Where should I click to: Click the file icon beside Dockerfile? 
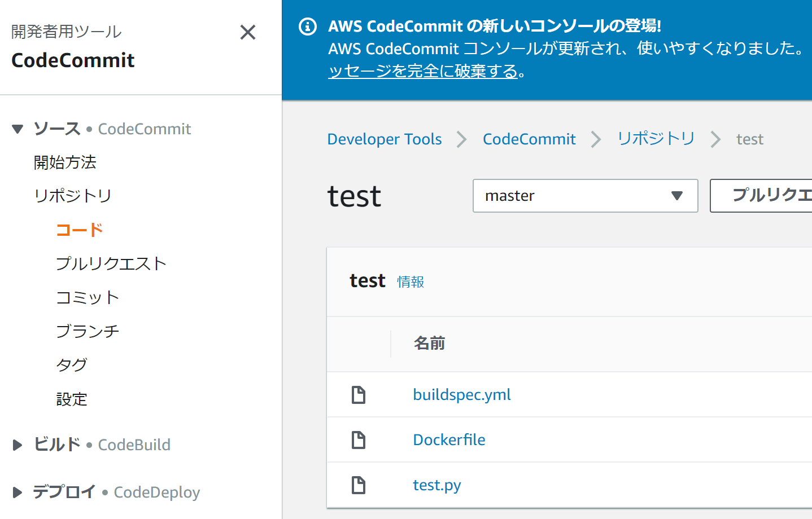359,439
